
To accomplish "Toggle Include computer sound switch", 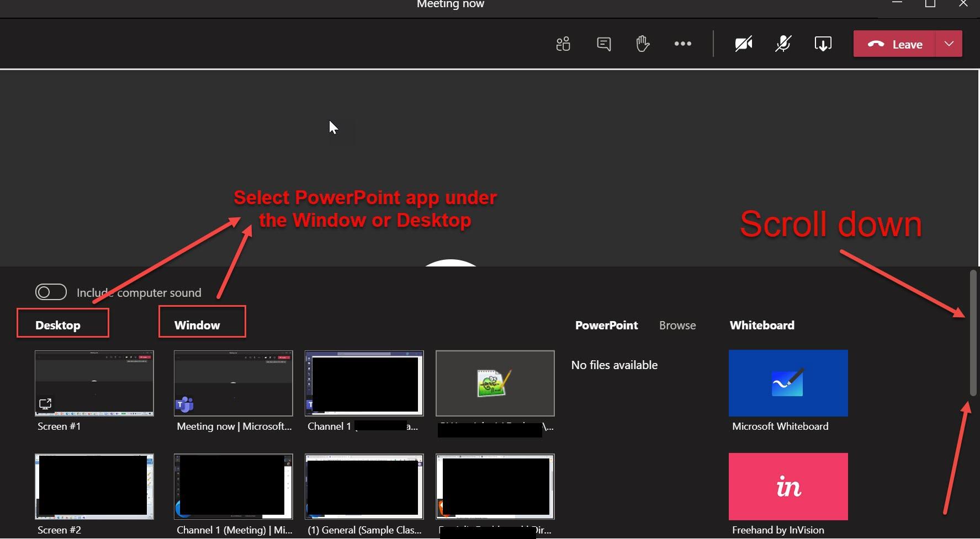I will coord(51,292).
